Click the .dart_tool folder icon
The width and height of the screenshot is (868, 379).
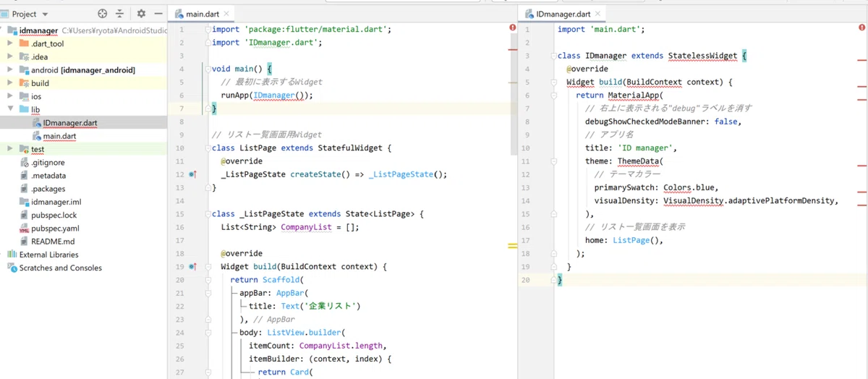tap(24, 43)
